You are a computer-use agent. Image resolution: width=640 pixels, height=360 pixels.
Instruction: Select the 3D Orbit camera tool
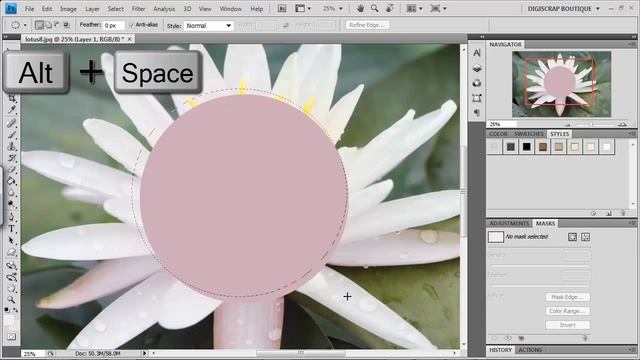[11, 277]
